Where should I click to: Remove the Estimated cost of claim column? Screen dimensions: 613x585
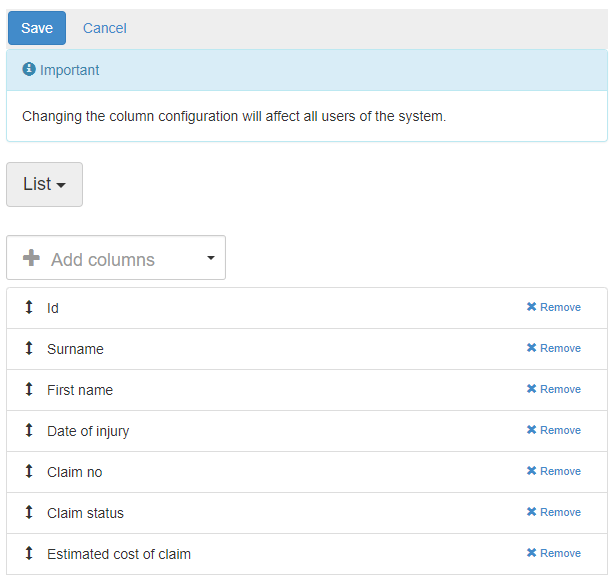(553, 553)
